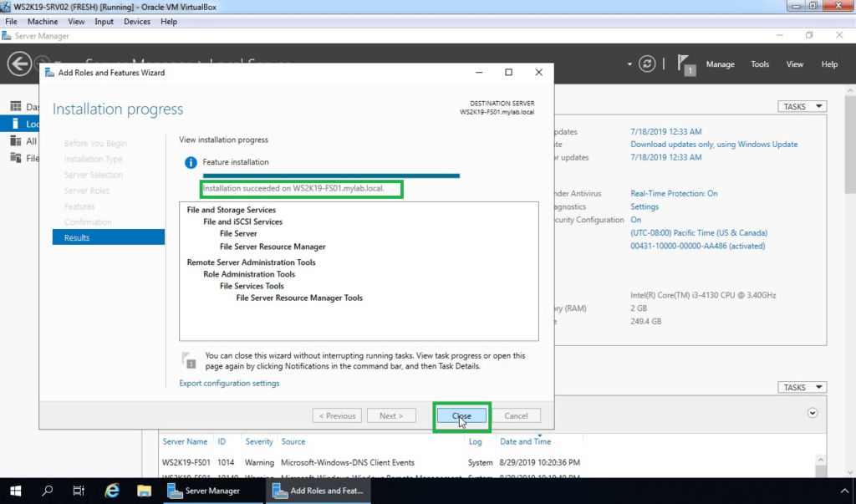Open File Explorer from taskbar
This screenshot has height=504, width=856.
(x=144, y=491)
